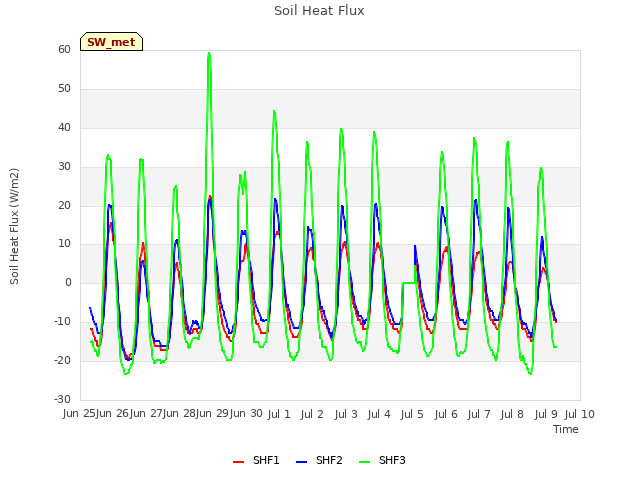Screen dimensions: 640x480
Task: Click the Jul 1 x-axis date label
Action: click(279, 414)
